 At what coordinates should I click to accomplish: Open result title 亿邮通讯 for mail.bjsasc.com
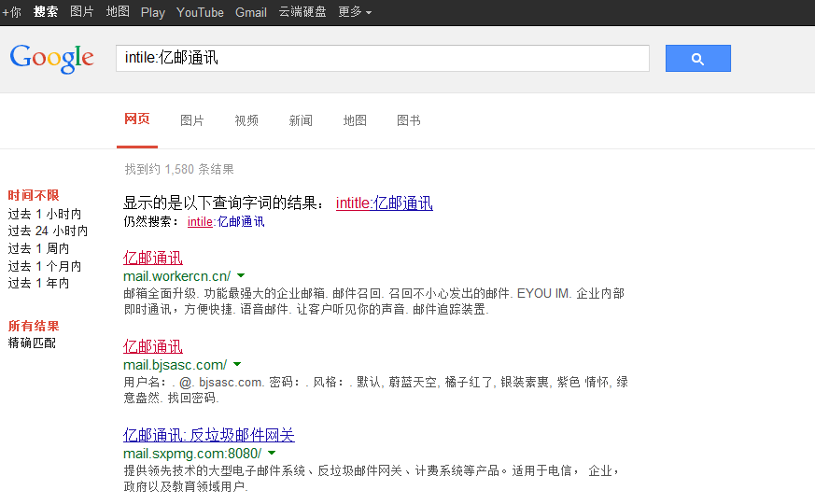coord(153,346)
